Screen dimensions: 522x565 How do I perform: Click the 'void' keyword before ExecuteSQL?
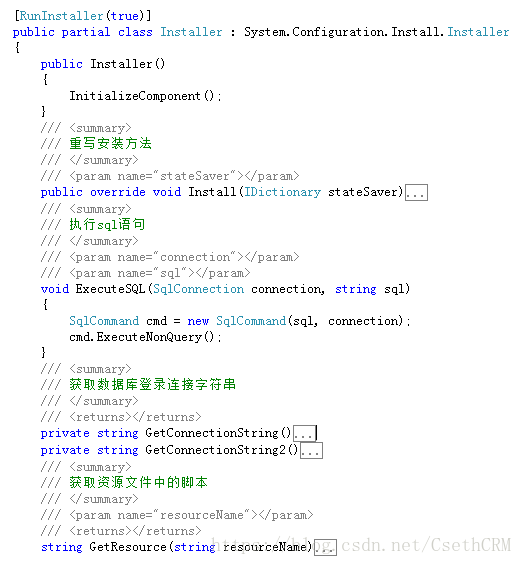tap(55, 289)
